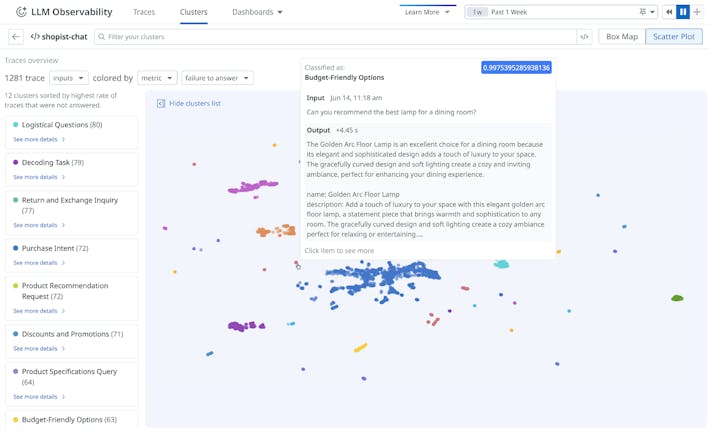This screenshot has width=710, height=435.
Task: Go back with the left arrow button
Action: click(16, 37)
